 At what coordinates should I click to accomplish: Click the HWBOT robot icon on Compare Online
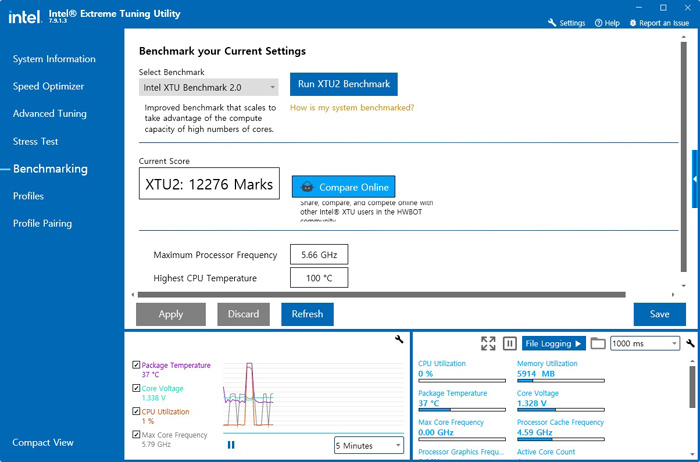307,187
